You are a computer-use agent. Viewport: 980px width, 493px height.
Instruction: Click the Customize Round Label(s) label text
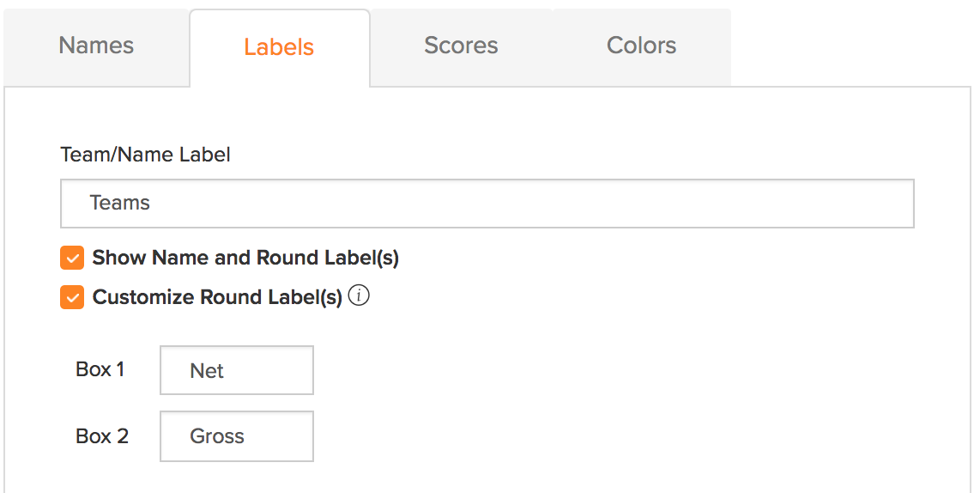point(217,297)
